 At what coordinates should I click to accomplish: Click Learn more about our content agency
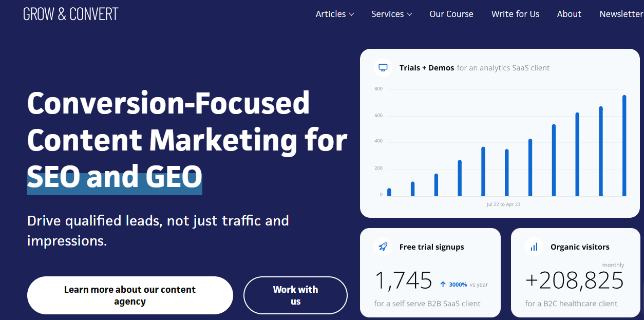click(129, 295)
